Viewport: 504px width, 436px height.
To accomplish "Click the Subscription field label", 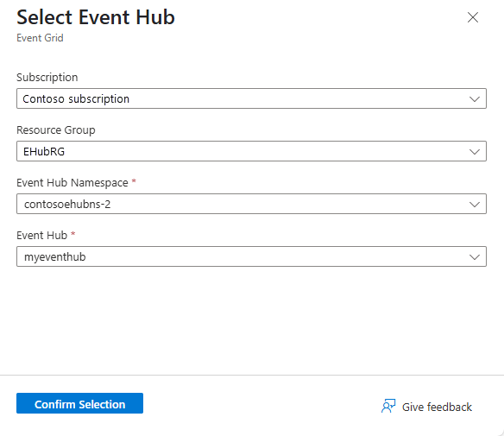I will (x=47, y=78).
